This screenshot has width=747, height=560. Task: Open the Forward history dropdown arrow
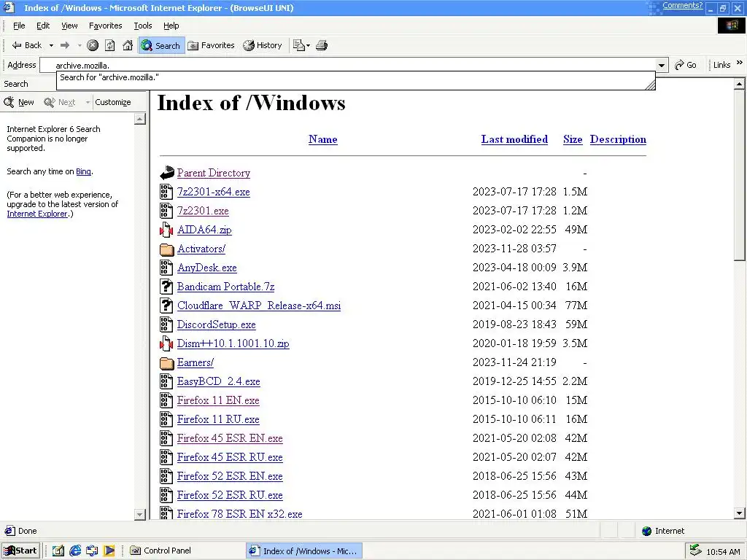click(79, 46)
